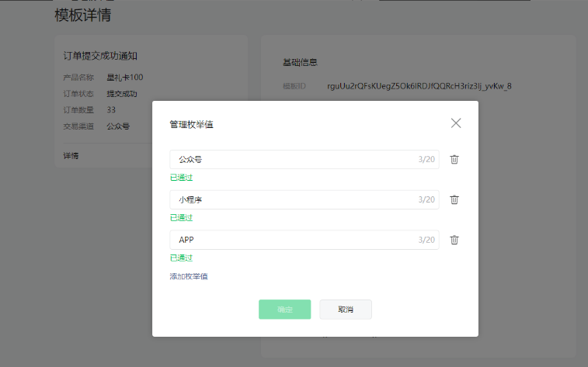Click 已通过 status below APP
Image resolution: width=588 pixels, height=367 pixels.
pyautogui.click(x=181, y=258)
